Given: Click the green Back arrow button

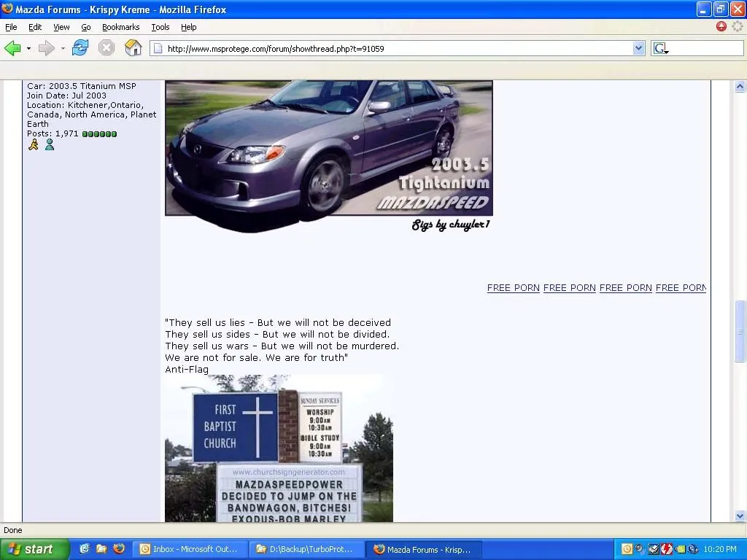Looking at the screenshot, I should point(12,49).
